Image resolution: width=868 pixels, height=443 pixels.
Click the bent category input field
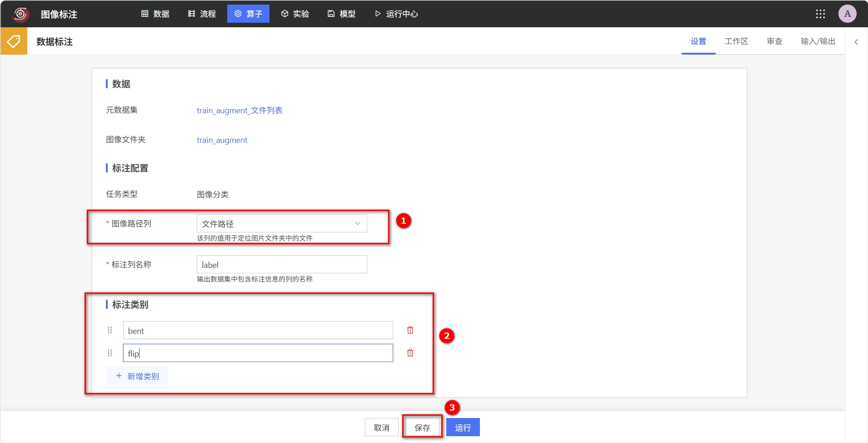click(258, 330)
